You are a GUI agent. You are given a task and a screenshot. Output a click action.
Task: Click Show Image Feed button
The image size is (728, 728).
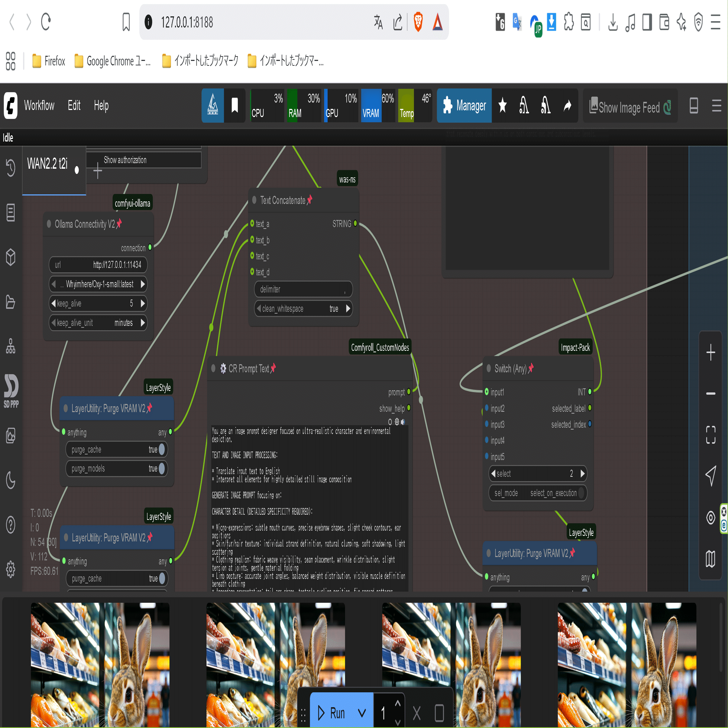tap(630, 107)
